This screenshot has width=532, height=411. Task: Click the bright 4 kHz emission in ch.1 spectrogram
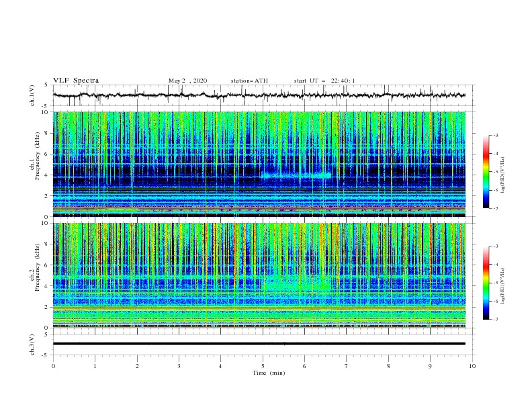click(x=296, y=176)
